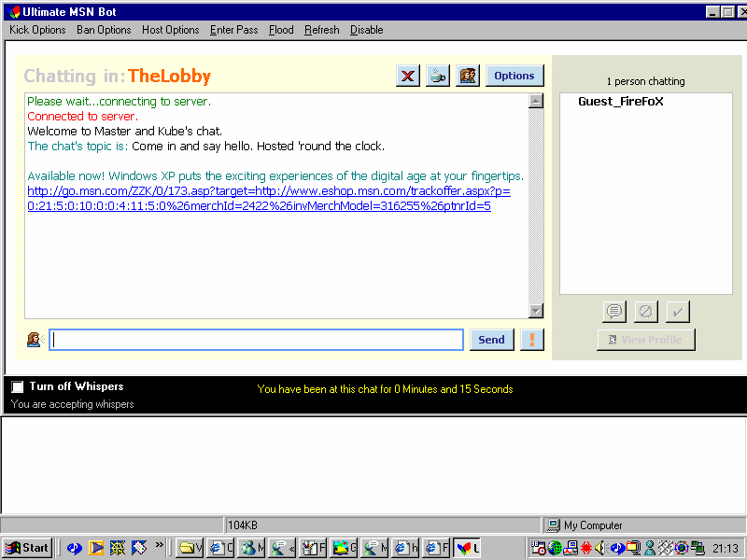
Task: Click the Ultimate MSN Bot title bar icon
Action: [x=15, y=12]
